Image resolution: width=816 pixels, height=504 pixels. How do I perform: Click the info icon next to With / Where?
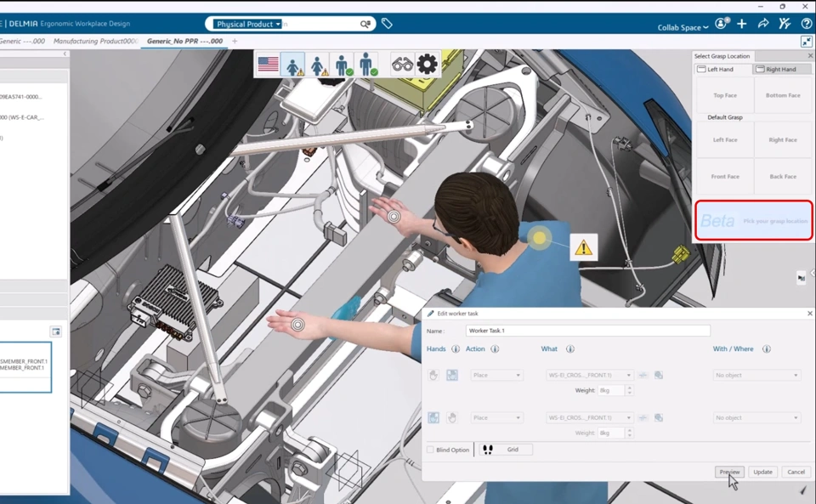pyautogui.click(x=767, y=349)
